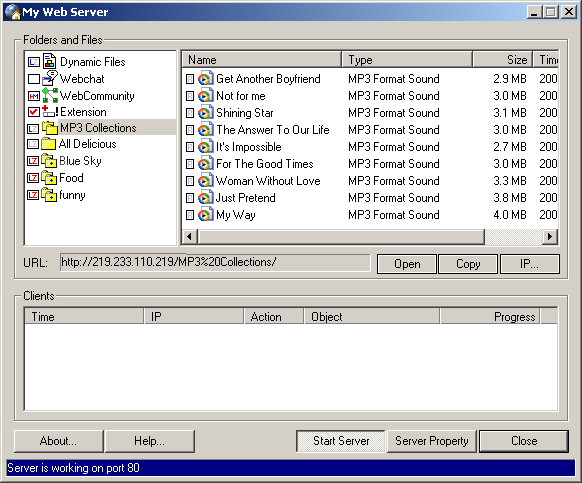Toggle the Food folder checkbox
582x483 pixels.
pyautogui.click(x=33, y=178)
